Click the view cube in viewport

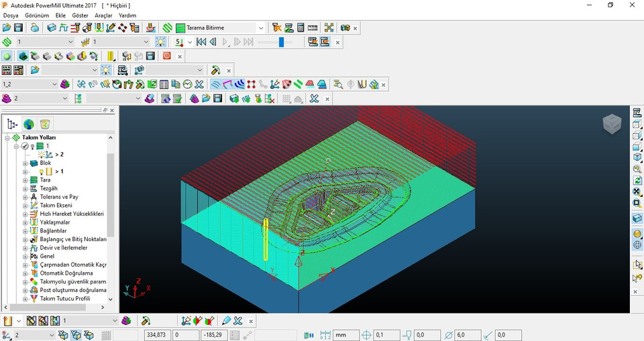612,123
